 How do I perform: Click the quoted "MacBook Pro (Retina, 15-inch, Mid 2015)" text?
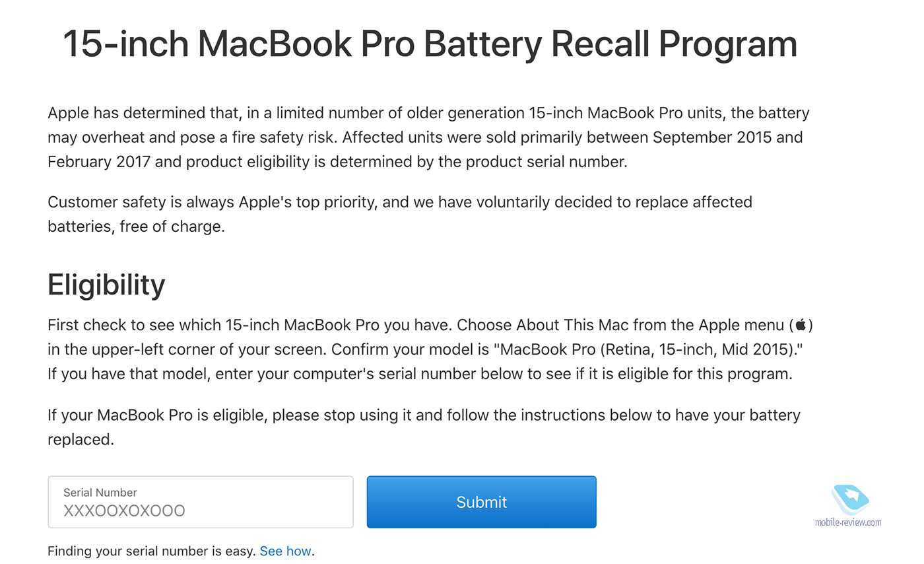(652, 349)
